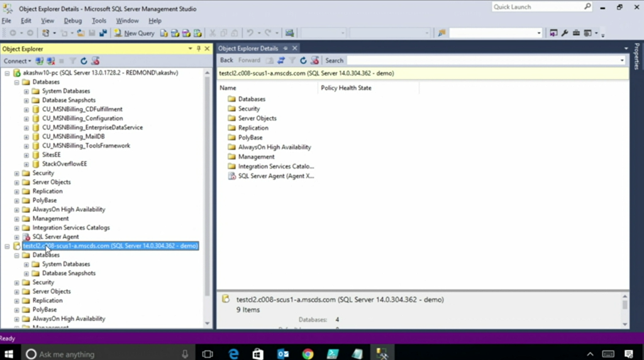Open the Debug menu
644x360 pixels.
click(x=72, y=21)
